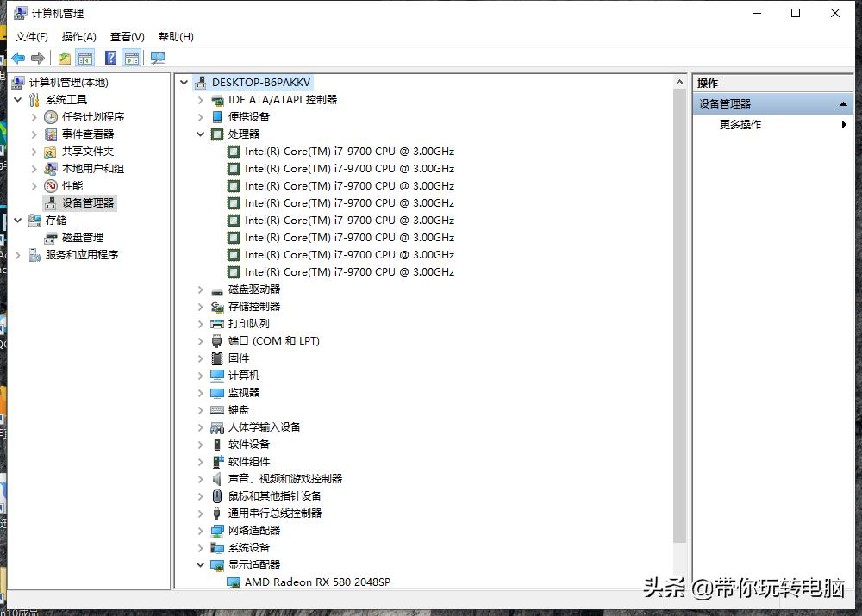Click IDE ATA/ATAPI 控制器 device icon

(218, 100)
